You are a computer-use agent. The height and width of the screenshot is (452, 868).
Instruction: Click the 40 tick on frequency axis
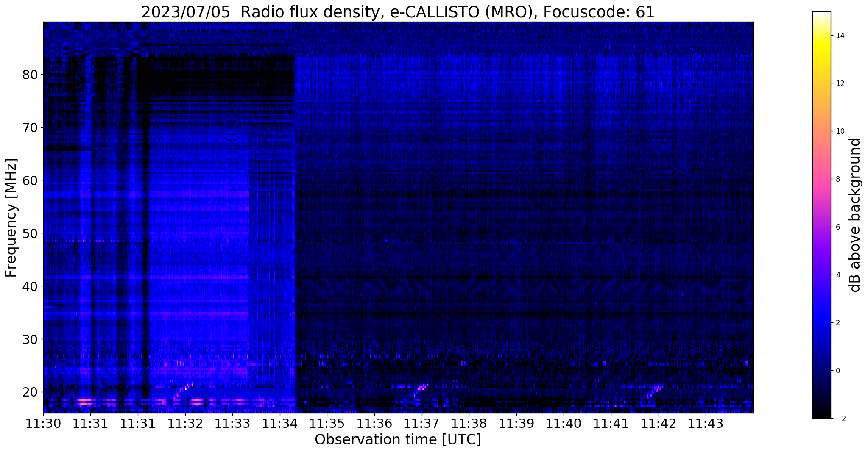pyautogui.click(x=30, y=286)
